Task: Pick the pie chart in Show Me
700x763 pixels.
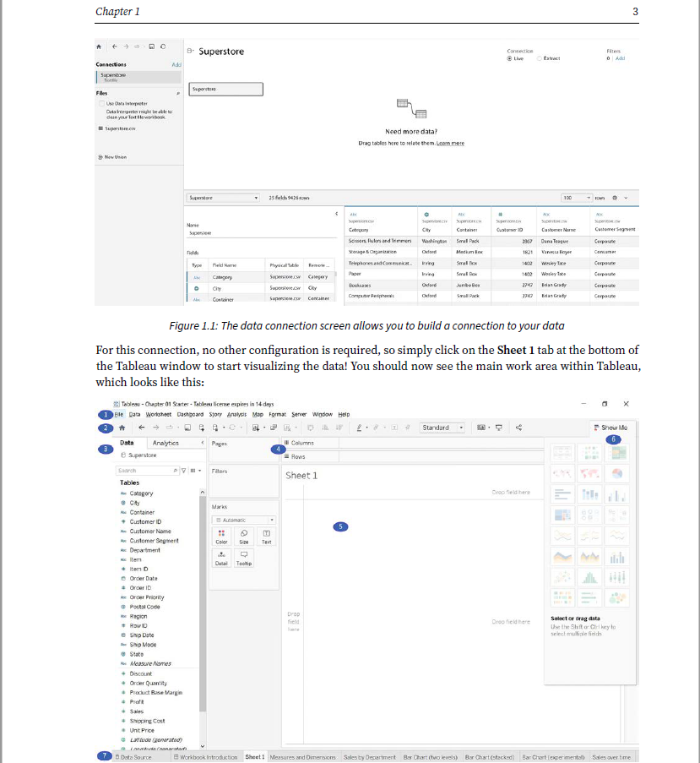Action: coord(617,473)
